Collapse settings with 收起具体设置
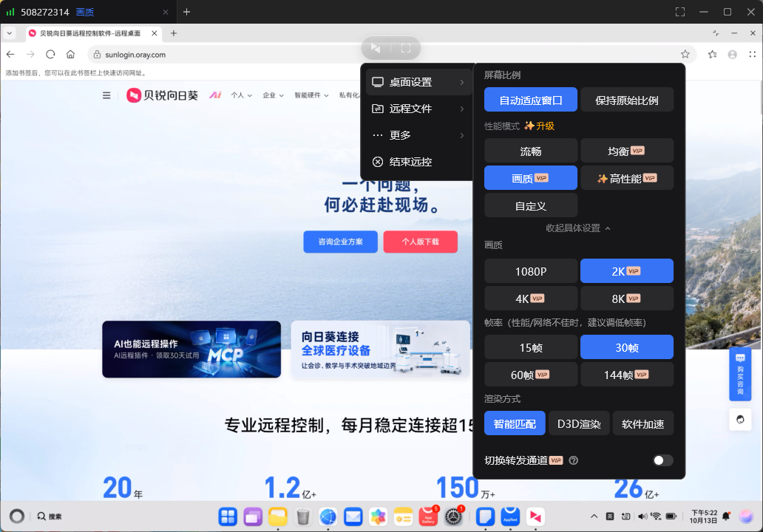This screenshot has width=763, height=532. (x=578, y=228)
